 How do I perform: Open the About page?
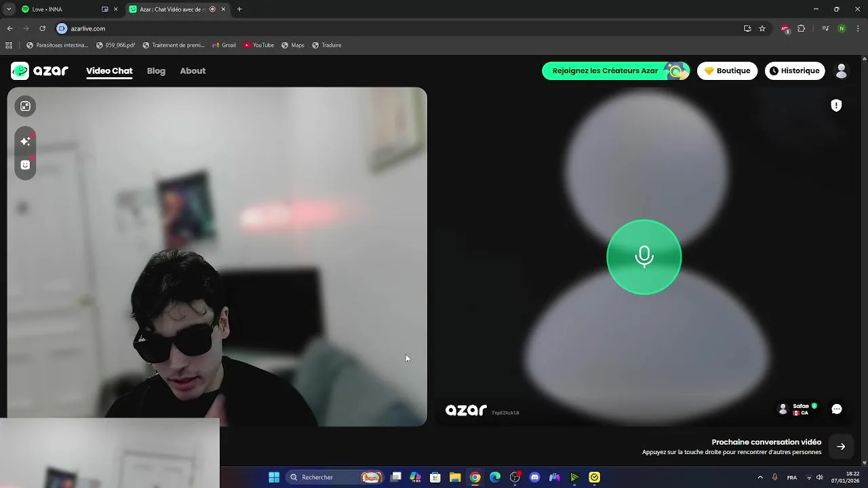193,71
